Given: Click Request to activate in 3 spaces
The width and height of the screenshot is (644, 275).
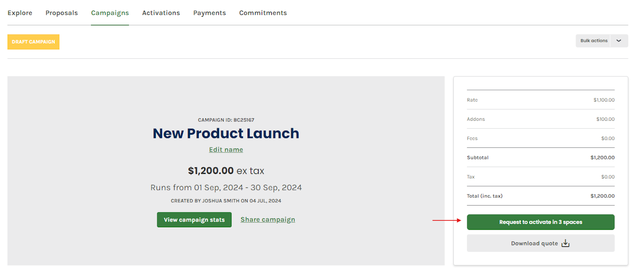Looking at the screenshot, I should (x=540, y=222).
